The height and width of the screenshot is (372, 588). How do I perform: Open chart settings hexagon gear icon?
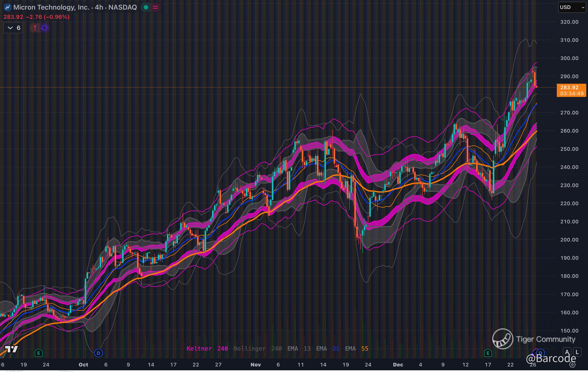[573, 365]
